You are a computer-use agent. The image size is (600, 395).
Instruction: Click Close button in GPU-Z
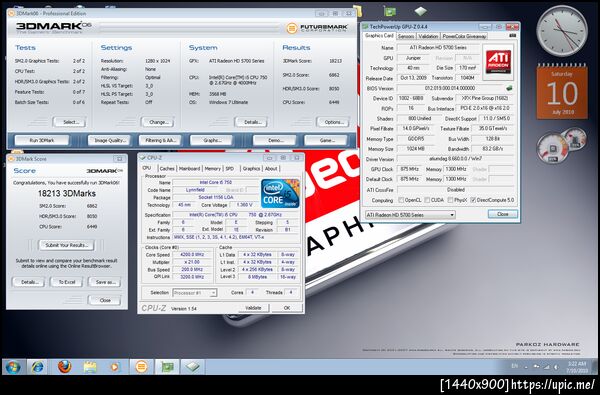coord(502,214)
